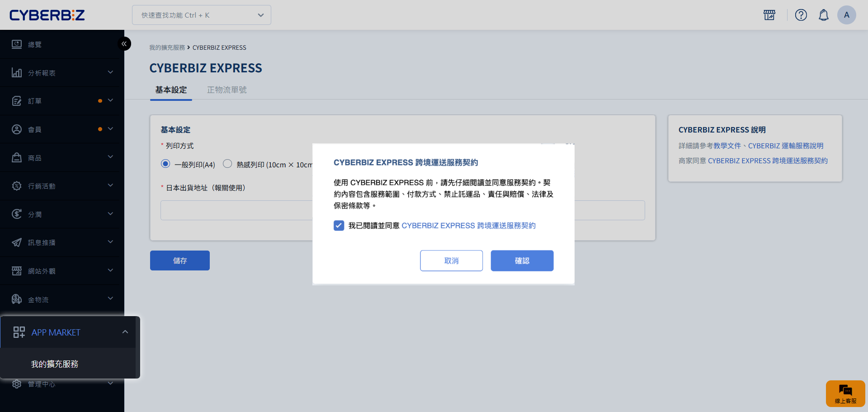Click the help question mark icon

(x=801, y=15)
